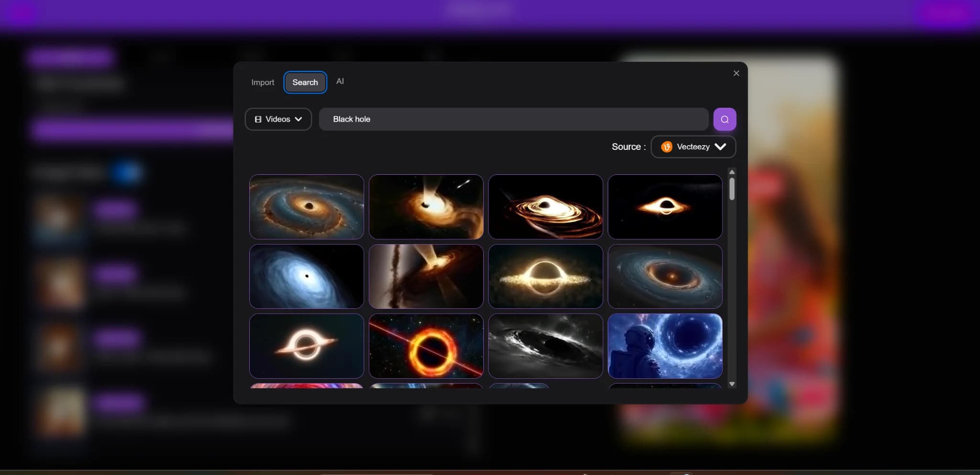980x475 pixels.
Task: Click the scrollbar up arrow
Action: click(x=732, y=172)
